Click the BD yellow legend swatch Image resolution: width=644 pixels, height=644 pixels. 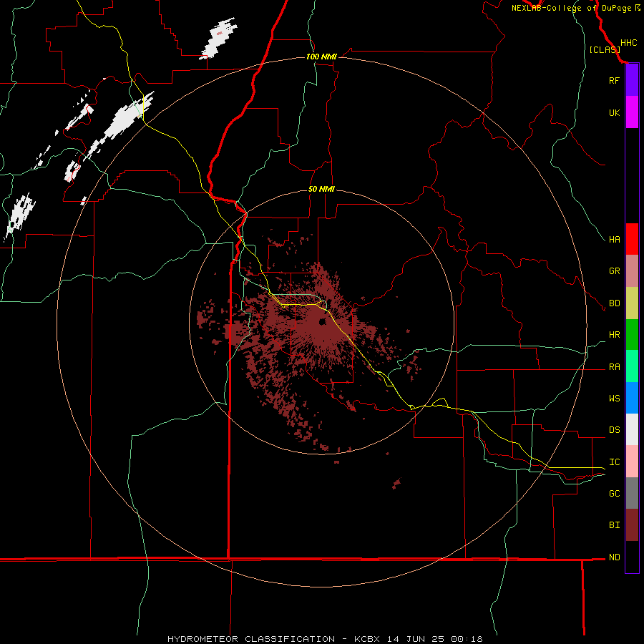tap(632, 303)
